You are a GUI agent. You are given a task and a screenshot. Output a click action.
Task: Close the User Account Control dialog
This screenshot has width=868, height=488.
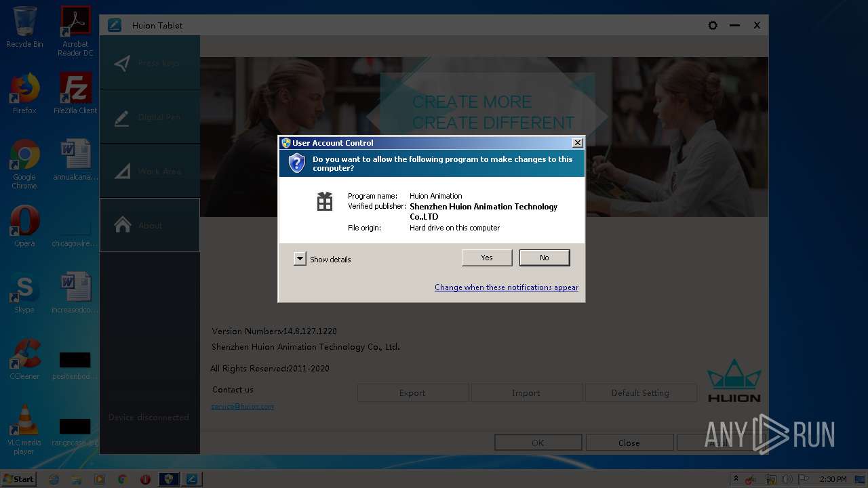[x=577, y=143]
